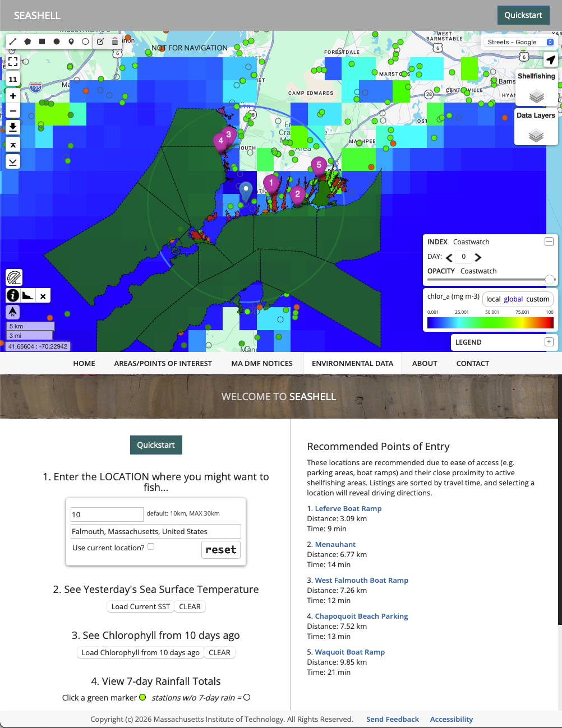Go to previous day in Coastwatch
The image size is (562, 728).
pos(449,257)
